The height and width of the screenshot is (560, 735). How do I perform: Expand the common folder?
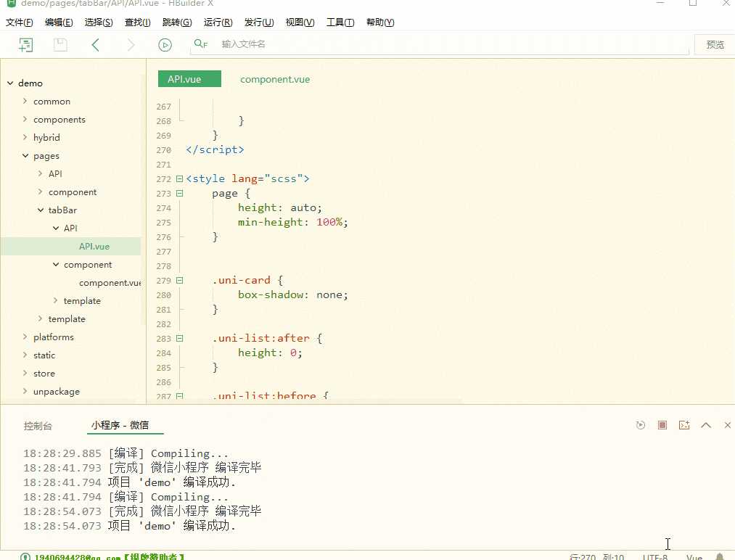click(25, 101)
